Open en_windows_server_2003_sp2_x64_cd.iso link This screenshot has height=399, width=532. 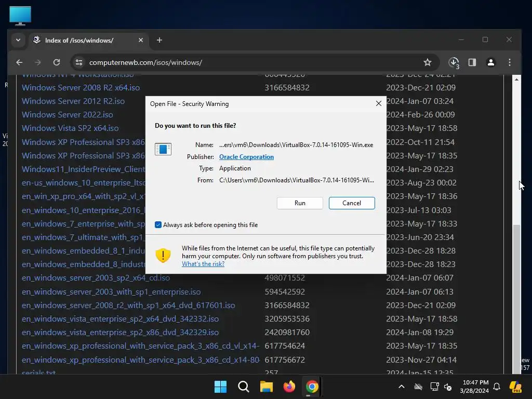point(96,278)
